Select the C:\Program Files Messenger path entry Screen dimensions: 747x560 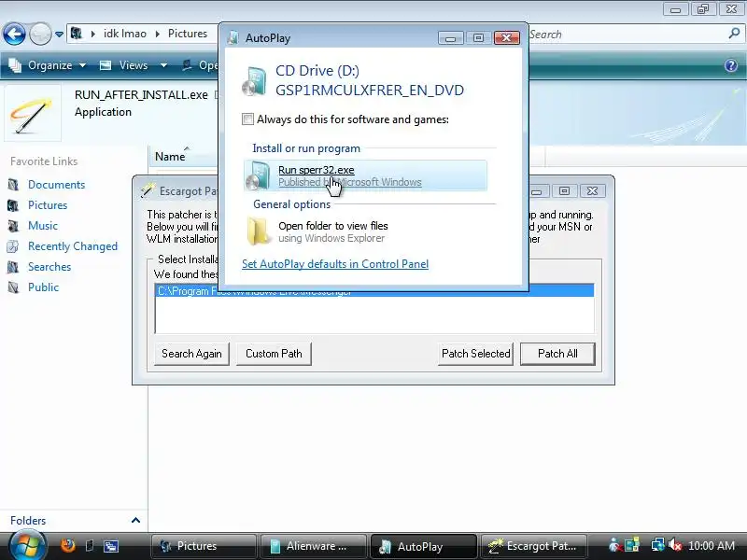pyautogui.click(x=374, y=290)
